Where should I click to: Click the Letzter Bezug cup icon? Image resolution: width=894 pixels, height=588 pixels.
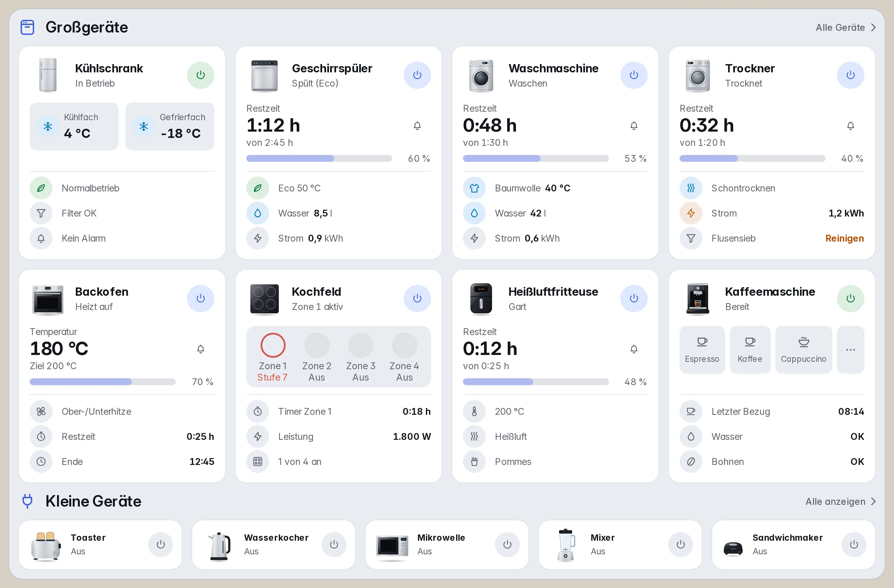pyautogui.click(x=691, y=412)
